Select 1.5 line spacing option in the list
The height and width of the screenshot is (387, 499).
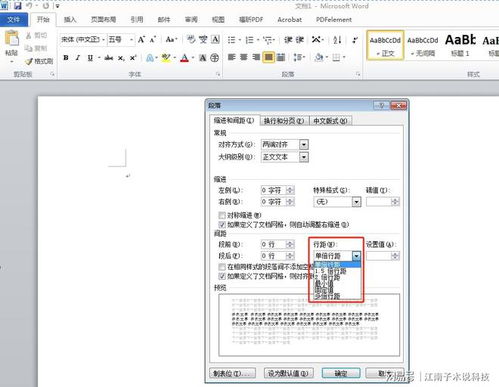331,271
